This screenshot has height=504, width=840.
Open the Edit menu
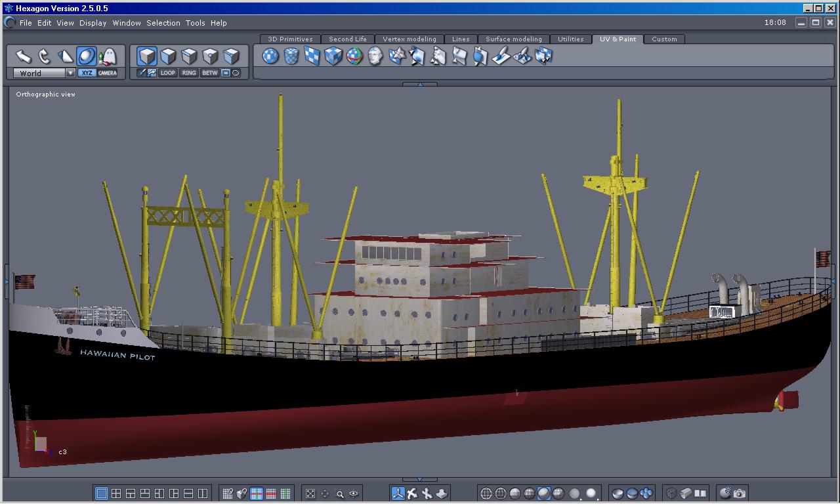[x=44, y=23]
